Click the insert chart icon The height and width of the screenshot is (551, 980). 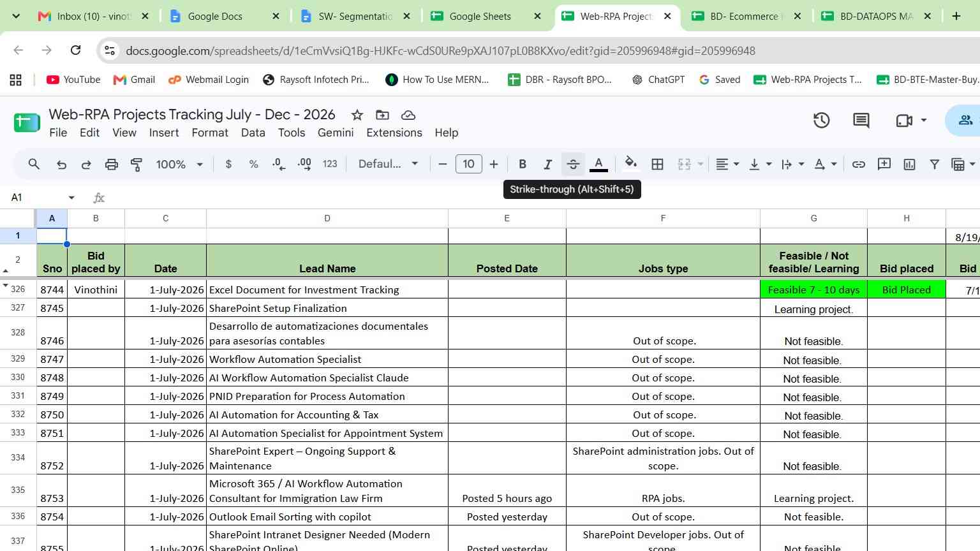coord(909,165)
